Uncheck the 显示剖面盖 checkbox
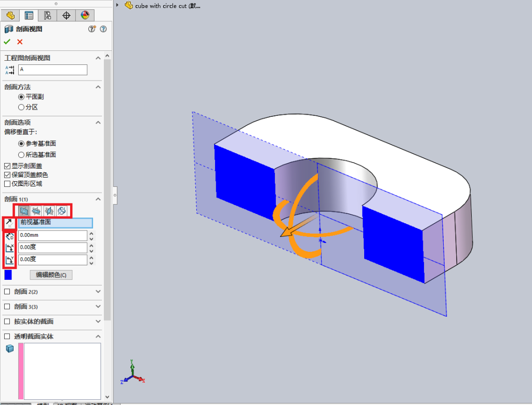The height and width of the screenshot is (405, 532). coord(7,166)
